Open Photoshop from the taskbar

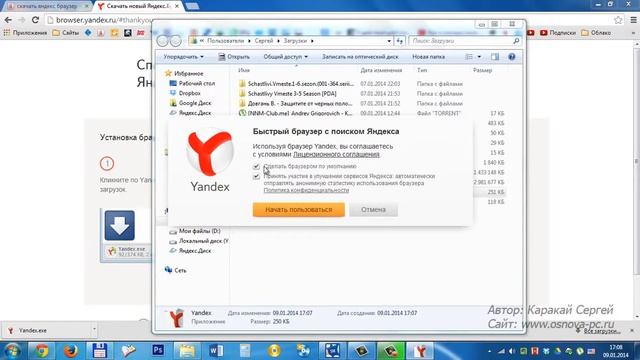pyautogui.click(x=158, y=351)
